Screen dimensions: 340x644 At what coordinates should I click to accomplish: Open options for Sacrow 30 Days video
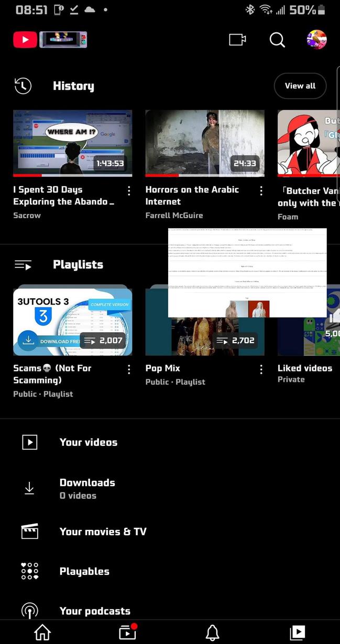pos(129,191)
